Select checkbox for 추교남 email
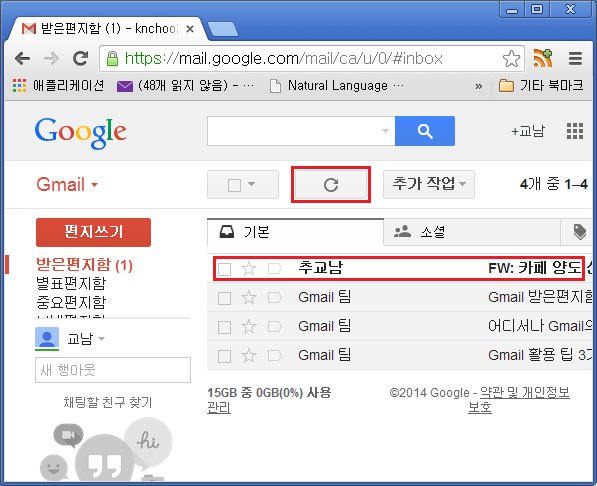597x486 pixels. coord(224,269)
